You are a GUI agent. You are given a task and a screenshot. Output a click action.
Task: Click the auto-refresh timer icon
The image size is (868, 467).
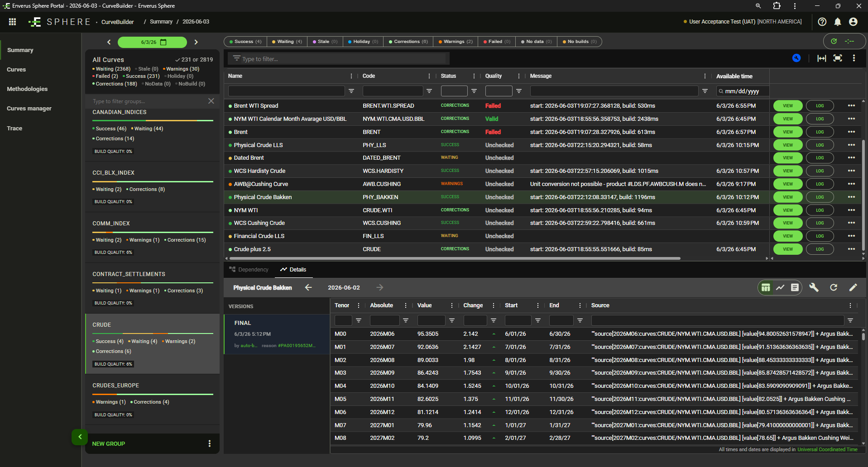tap(834, 42)
